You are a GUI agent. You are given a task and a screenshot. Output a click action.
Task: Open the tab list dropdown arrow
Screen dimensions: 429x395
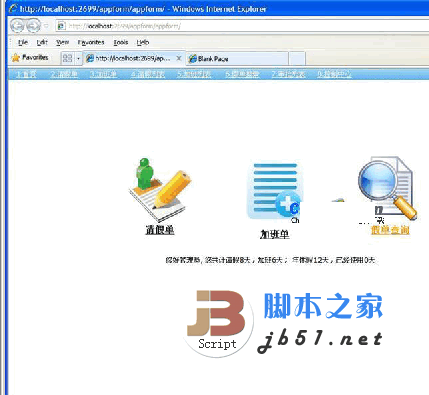78,58
